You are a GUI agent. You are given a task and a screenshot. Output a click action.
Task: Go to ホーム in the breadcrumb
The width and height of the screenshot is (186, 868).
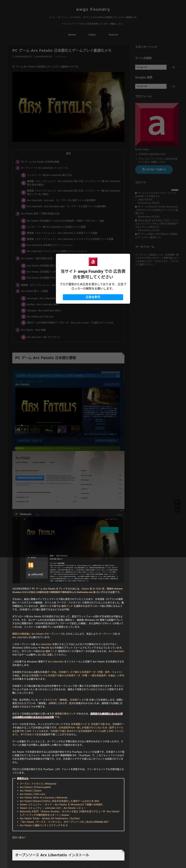[52, 17]
